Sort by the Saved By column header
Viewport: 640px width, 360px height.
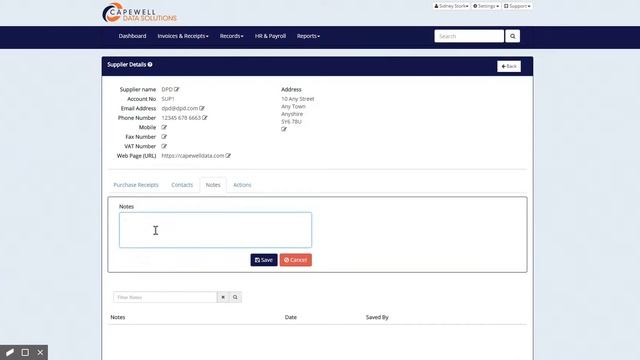point(377,317)
